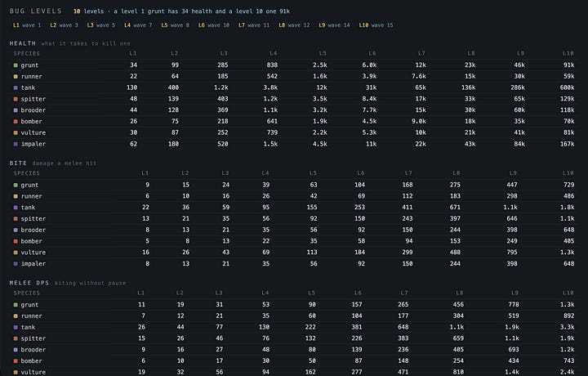Click runner's 892 value in Melee DPS table
Viewport: 588px width, 376px height.
click(x=568, y=316)
